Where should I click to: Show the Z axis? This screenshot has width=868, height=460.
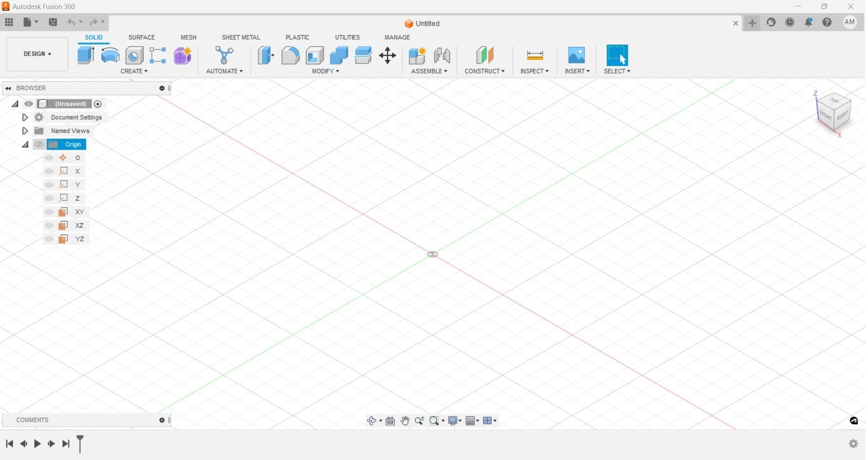coord(49,199)
